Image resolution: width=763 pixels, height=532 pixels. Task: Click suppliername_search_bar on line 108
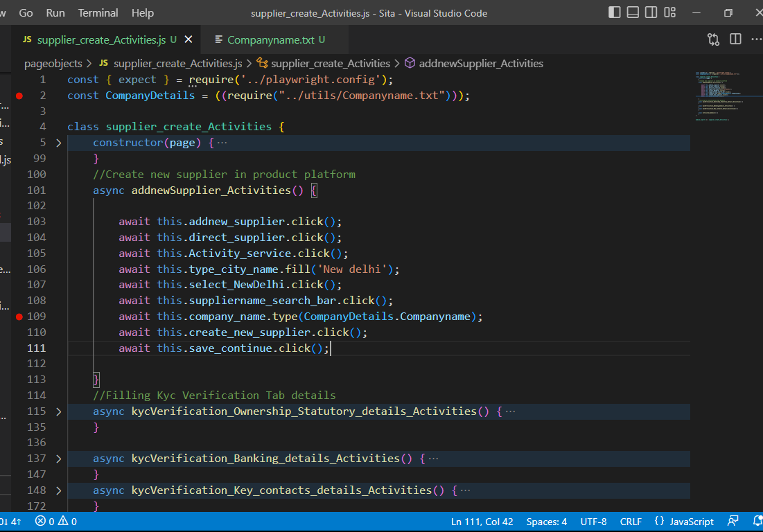[262, 301]
